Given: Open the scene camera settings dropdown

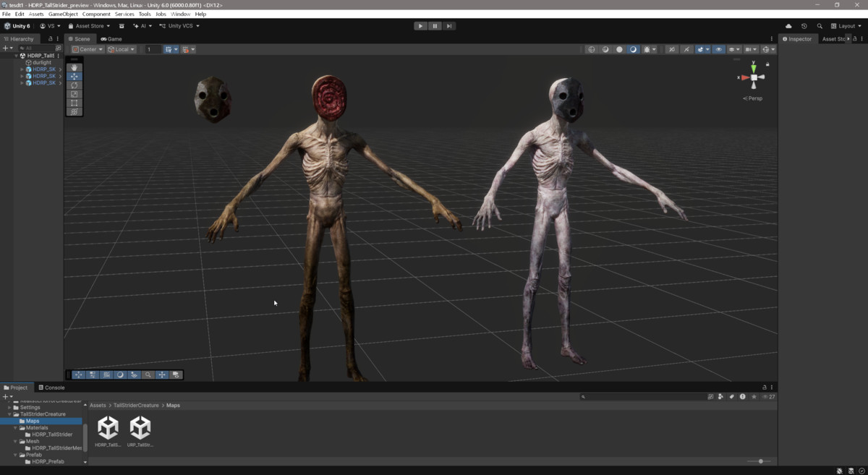Looking at the screenshot, I should [x=750, y=49].
